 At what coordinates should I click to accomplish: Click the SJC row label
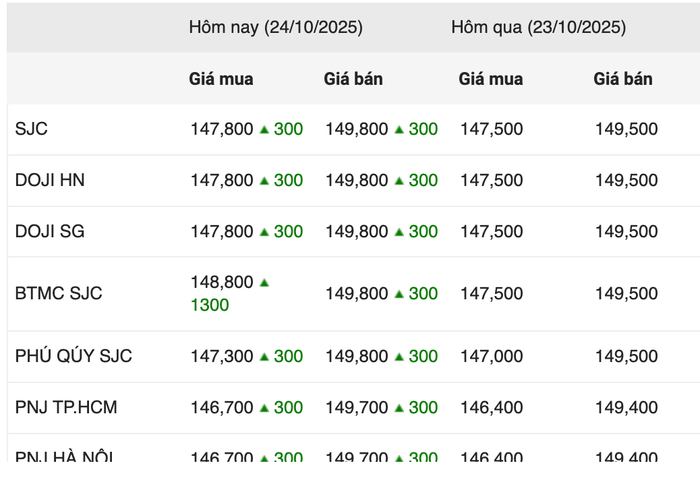pyautogui.click(x=31, y=129)
